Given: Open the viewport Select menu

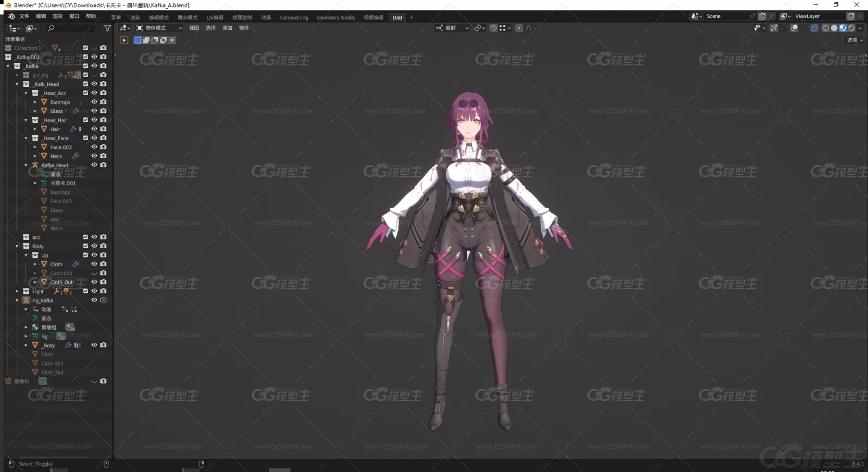Looking at the screenshot, I should click(x=211, y=28).
